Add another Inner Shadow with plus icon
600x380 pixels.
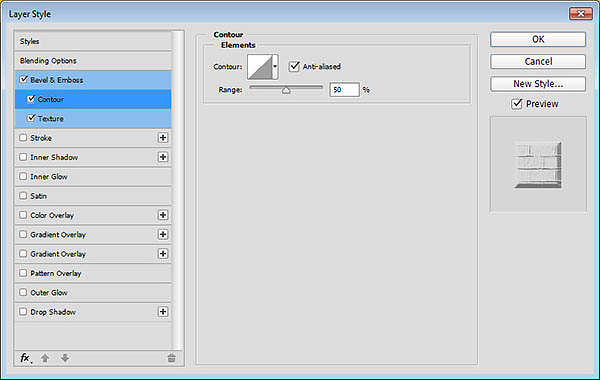point(163,157)
